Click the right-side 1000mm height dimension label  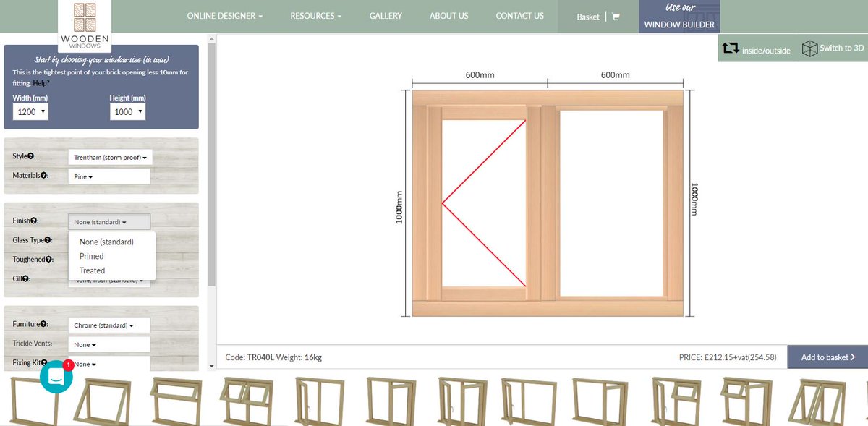tap(695, 198)
